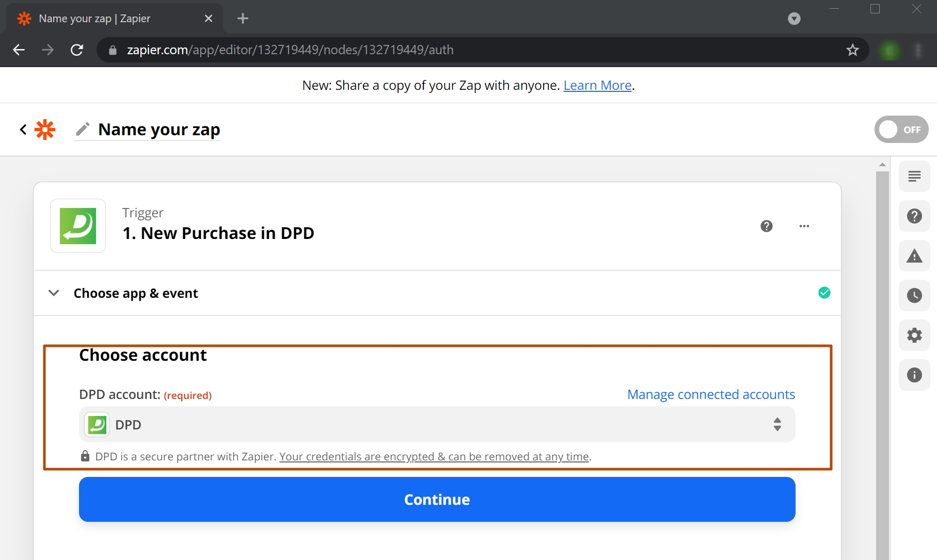The height and width of the screenshot is (560, 937).
Task: Click the scrollbar up arrow
Action: point(882,165)
